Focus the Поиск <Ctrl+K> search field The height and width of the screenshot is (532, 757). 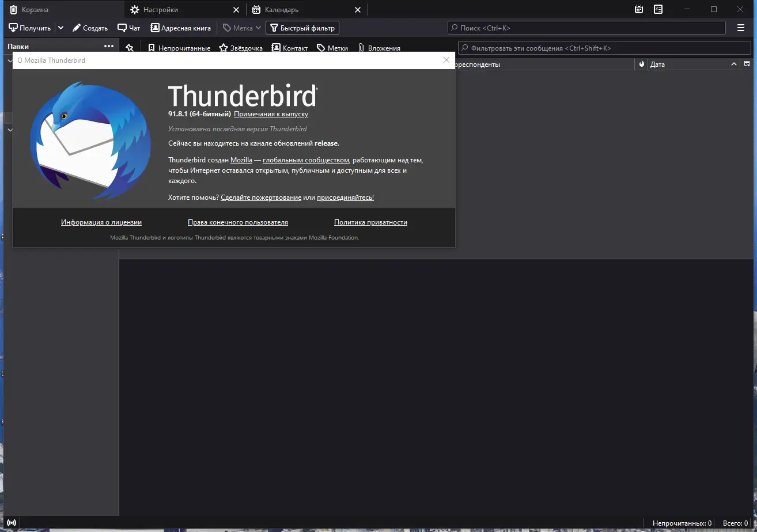(586, 28)
